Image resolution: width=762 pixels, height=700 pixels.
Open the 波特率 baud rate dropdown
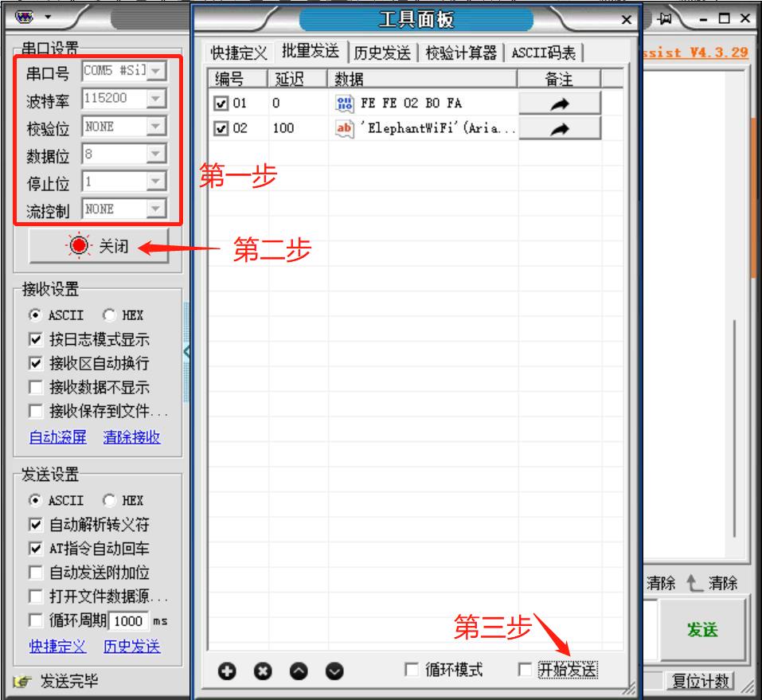tap(155, 99)
